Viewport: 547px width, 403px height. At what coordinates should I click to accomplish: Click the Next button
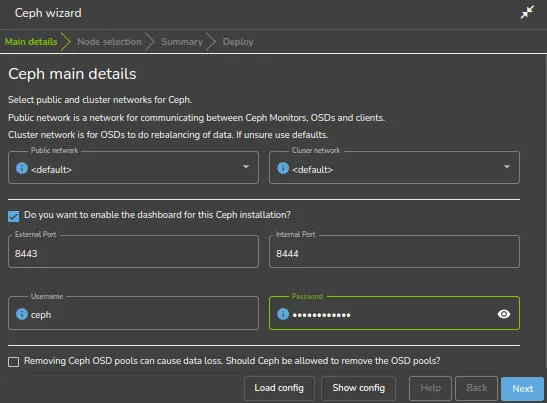coord(522,388)
